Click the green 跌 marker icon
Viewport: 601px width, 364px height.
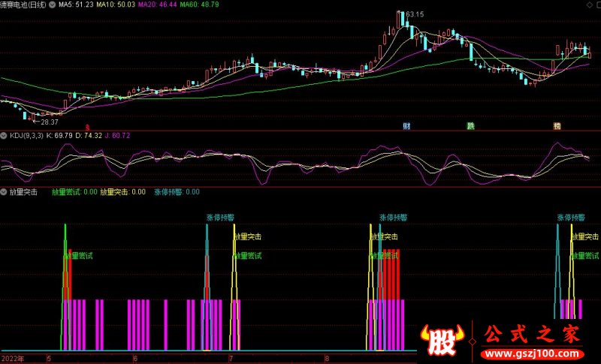point(471,126)
